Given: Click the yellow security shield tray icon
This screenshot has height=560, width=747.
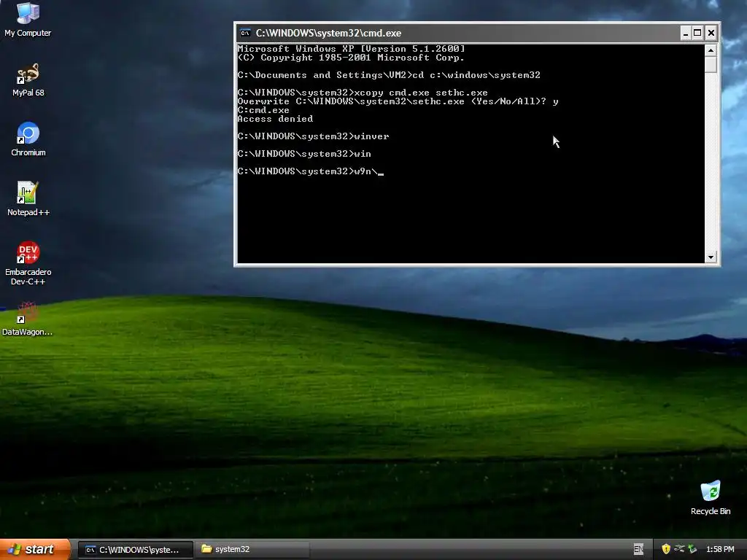Looking at the screenshot, I should tap(666, 549).
